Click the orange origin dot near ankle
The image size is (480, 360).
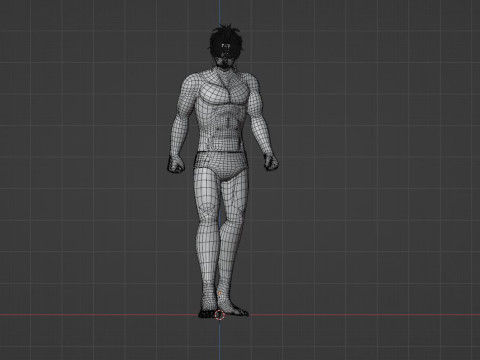pos(220,293)
